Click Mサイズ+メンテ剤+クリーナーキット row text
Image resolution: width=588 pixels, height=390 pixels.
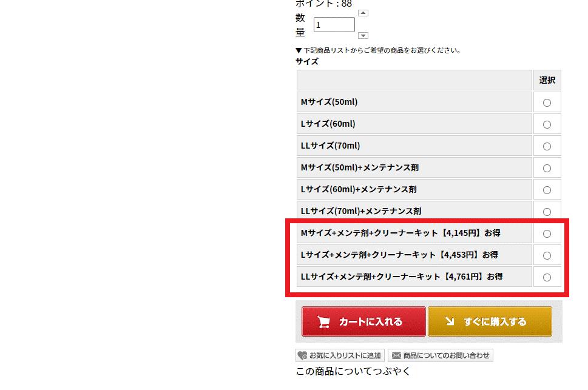coord(400,233)
